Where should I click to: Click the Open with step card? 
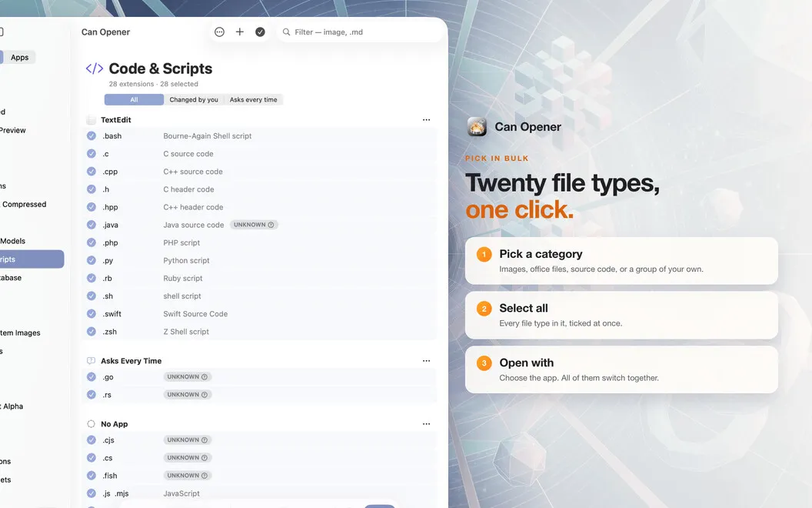[x=621, y=369]
